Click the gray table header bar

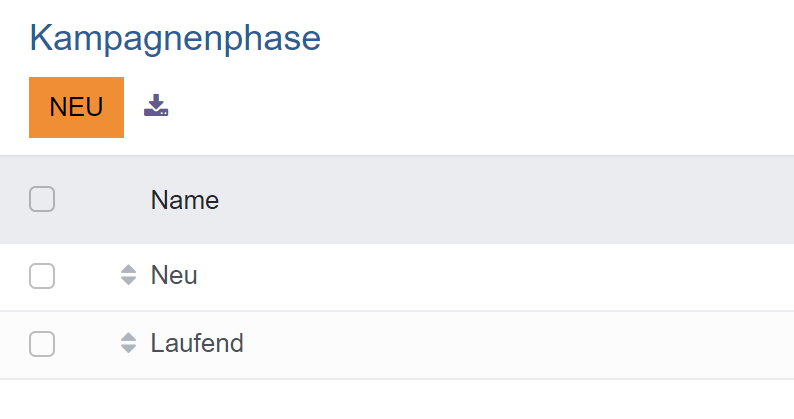[x=500, y=200]
